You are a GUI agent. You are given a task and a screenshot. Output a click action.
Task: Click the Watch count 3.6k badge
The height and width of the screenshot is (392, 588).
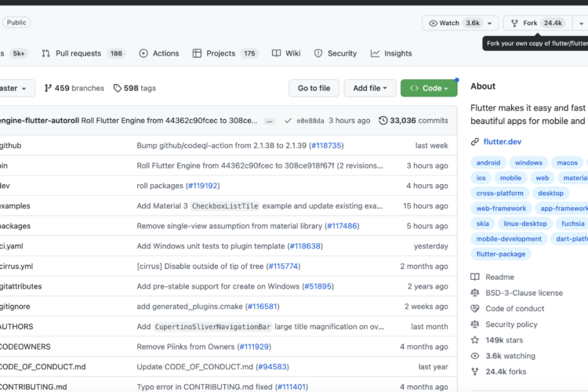(x=473, y=24)
